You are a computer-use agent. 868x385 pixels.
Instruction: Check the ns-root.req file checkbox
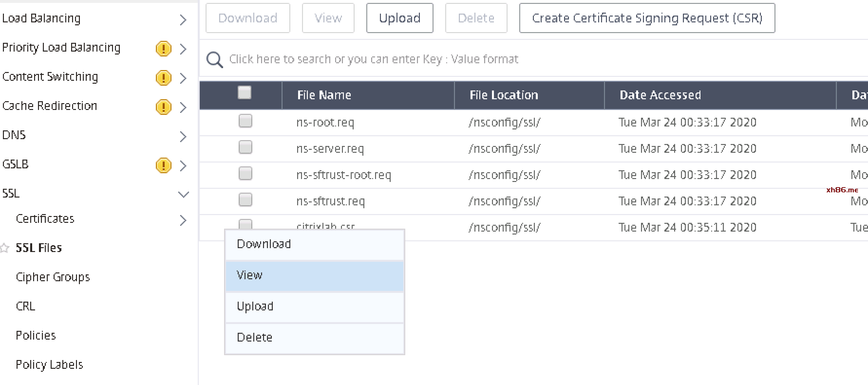click(245, 121)
